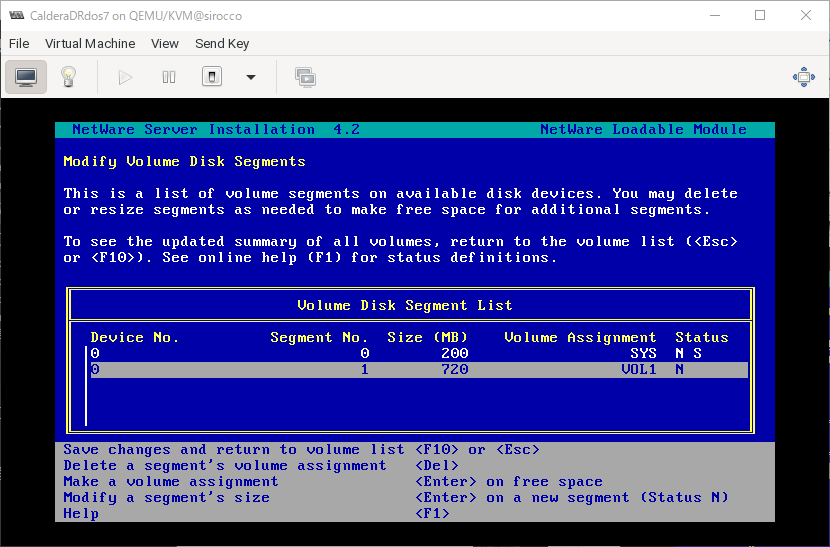Click the virt-manager window title icon
The image size is (830, 547).
(16, 15)
